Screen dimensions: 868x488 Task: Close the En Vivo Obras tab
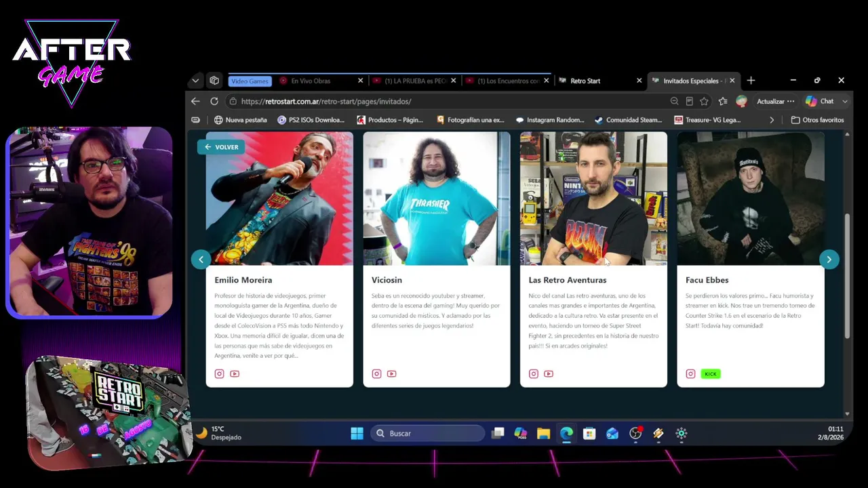point(361,81)
